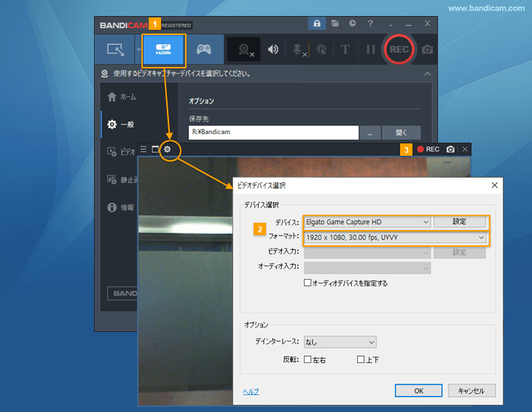This screenshot has height=412, width=532.
Task: Start recording from preview bar REC
Action: pyautogui.click(x=428, y=149)
